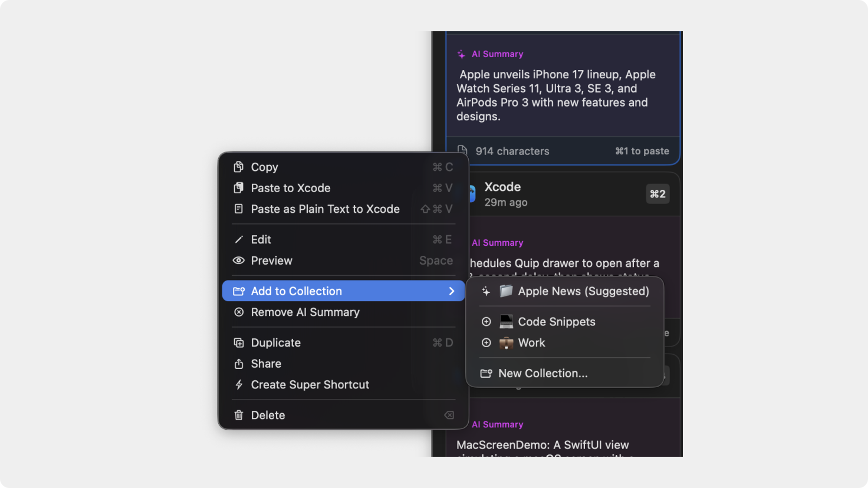
Task: Click the eye Preview icon
Action: pyautogui.click(x=239, y=261)
